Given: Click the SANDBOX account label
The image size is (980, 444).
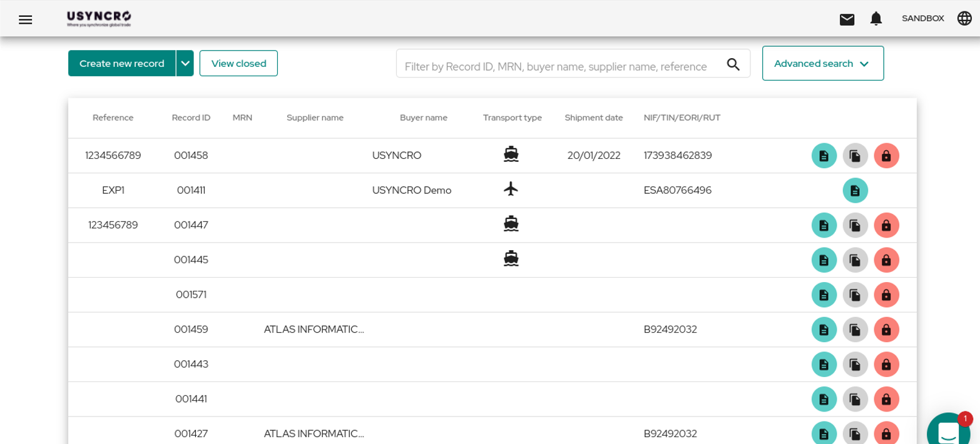Looking at the screenshot, I should [x=922, y=19].
